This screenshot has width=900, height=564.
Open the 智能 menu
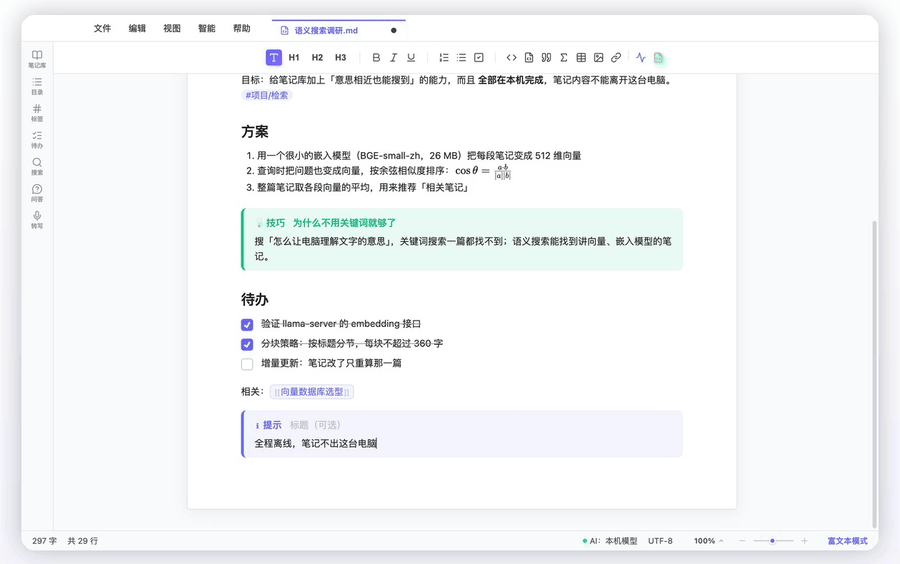(207, 28)
